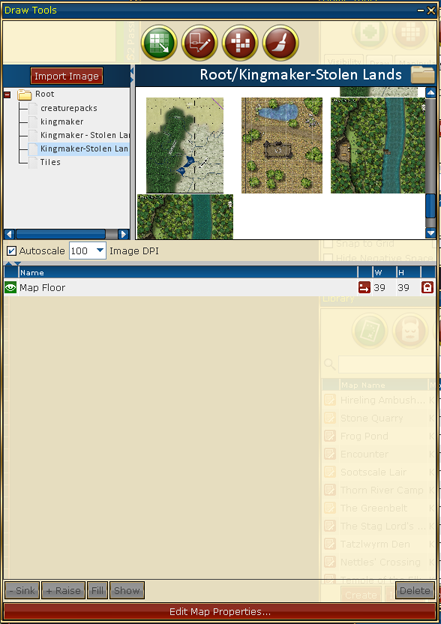Click the Raise layer button

(x=63, y=591)
